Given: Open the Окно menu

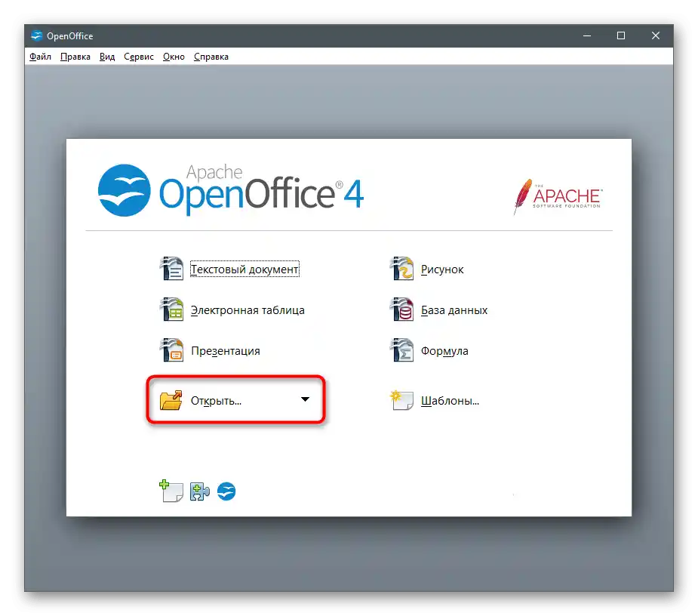Looking at the screenshot, I should (174, 57).
